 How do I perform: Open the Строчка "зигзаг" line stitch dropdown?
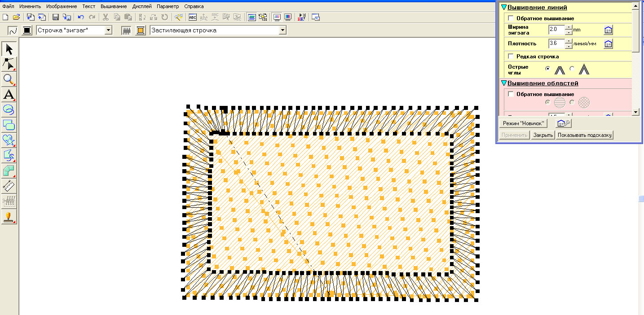tap(108, 30)
